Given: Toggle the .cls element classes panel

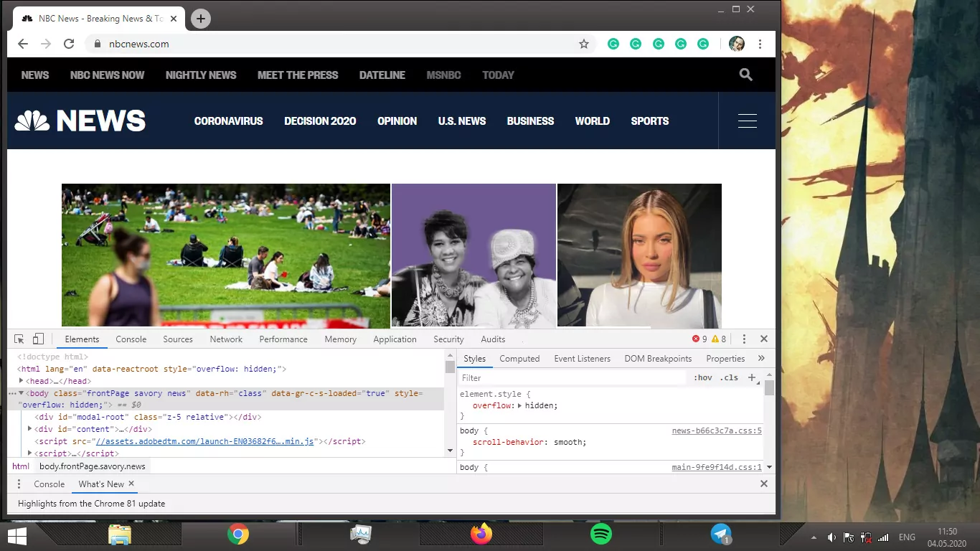Looking at the screenshot, I should click(729, 377).
